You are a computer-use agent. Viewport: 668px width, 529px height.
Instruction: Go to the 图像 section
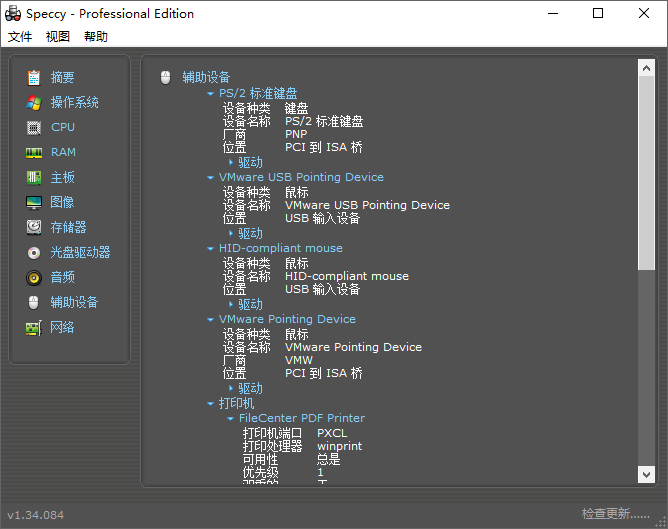pyautogui.click(x=62, y=202)
